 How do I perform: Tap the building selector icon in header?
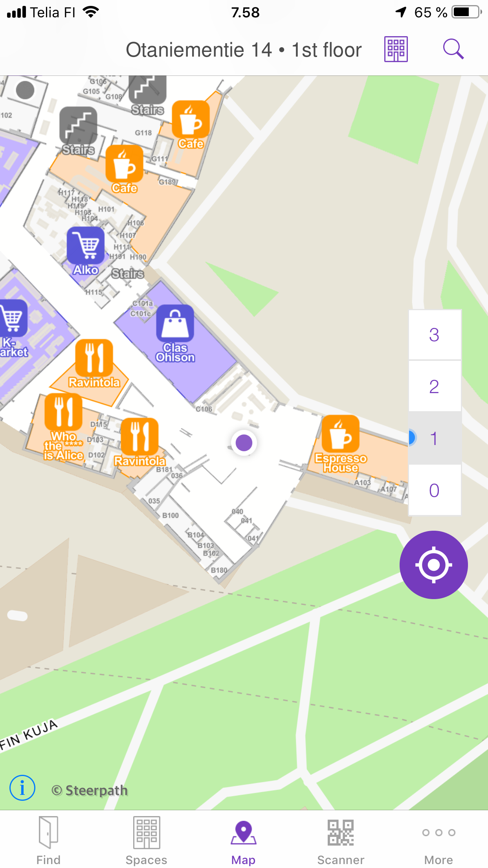tap(396, 49)
